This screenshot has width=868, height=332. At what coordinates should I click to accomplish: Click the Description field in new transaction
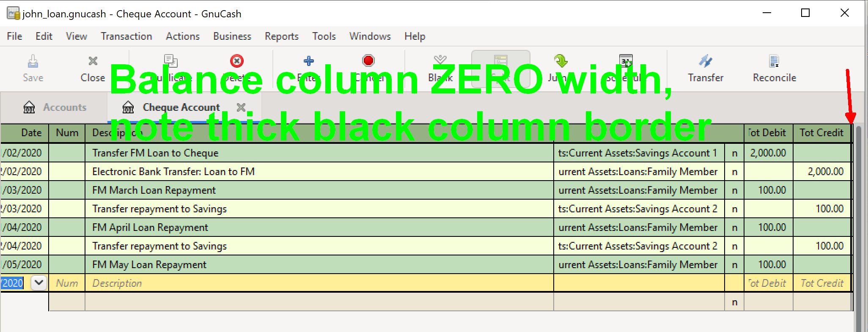pyautogui.click(x=319, y=283)
